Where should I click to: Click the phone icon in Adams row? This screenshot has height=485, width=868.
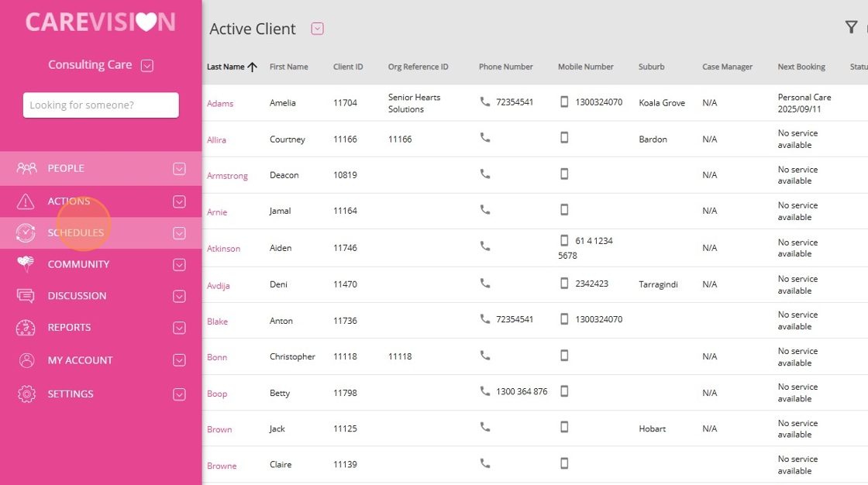coord(485,101)
